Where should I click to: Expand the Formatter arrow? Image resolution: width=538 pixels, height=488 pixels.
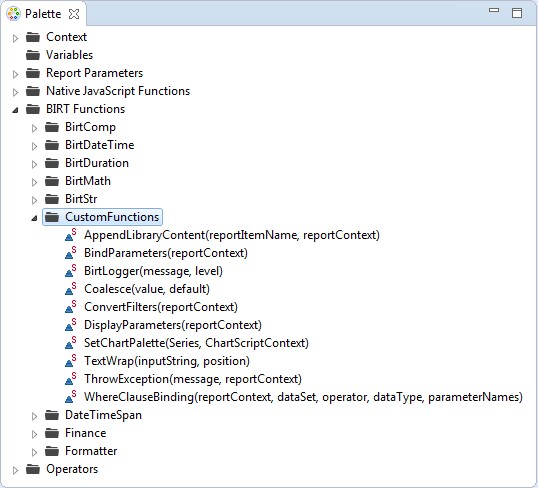[34, 452]
